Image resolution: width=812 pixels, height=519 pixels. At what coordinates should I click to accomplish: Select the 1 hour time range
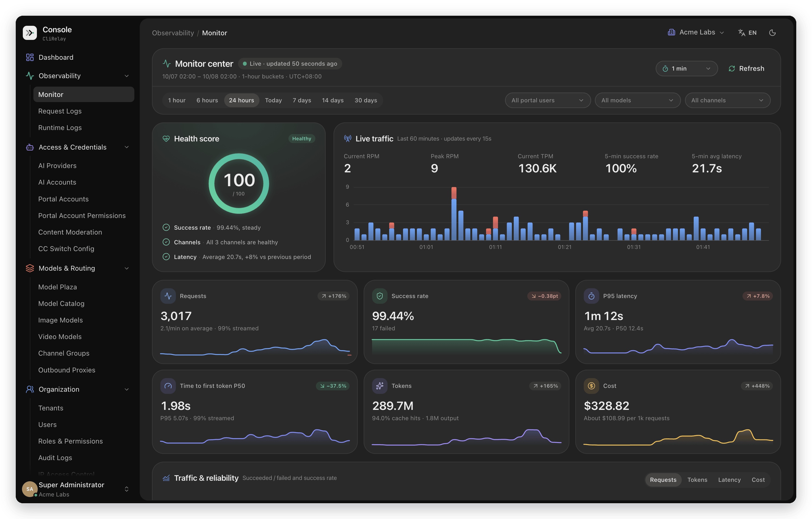pyautogui.click(x=177, y=100)
